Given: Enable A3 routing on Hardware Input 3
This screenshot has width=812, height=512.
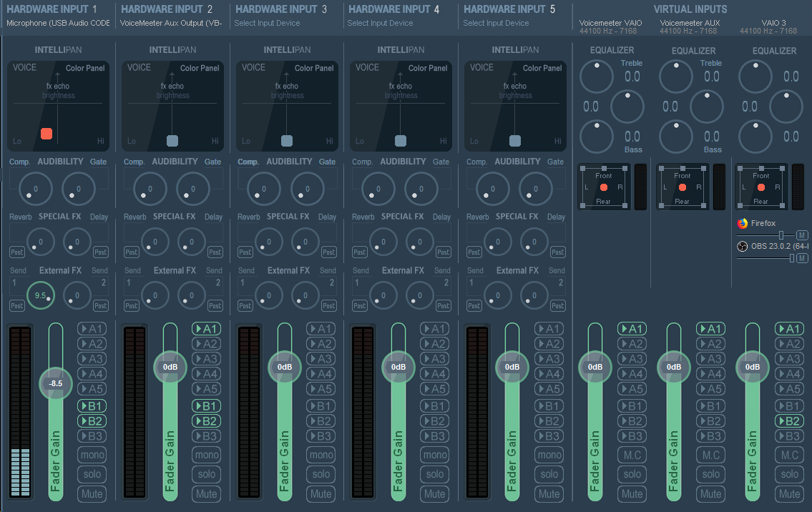Looking at the screenshot, I should coord(321,359).
